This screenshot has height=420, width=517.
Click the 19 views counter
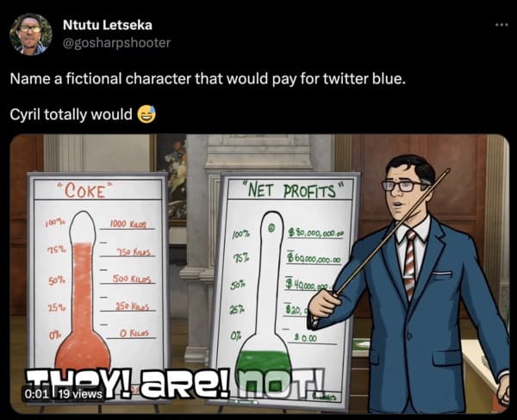click(x=80, y=393)
